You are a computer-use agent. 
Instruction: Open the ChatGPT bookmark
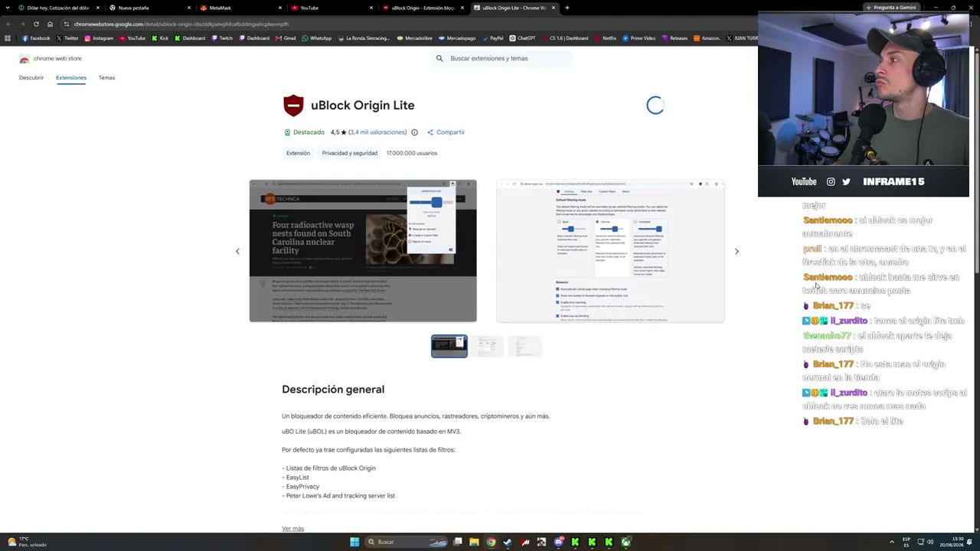point(522,38)
